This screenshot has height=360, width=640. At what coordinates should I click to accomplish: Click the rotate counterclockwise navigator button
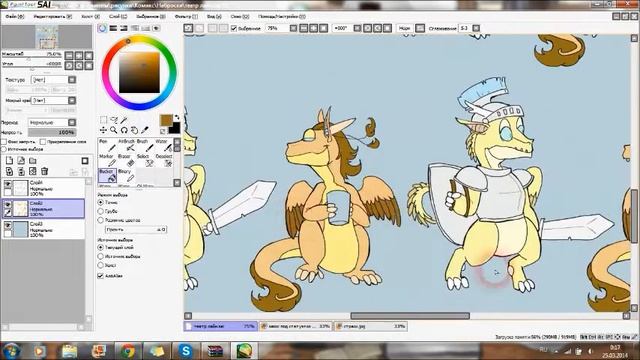[69, 65]
